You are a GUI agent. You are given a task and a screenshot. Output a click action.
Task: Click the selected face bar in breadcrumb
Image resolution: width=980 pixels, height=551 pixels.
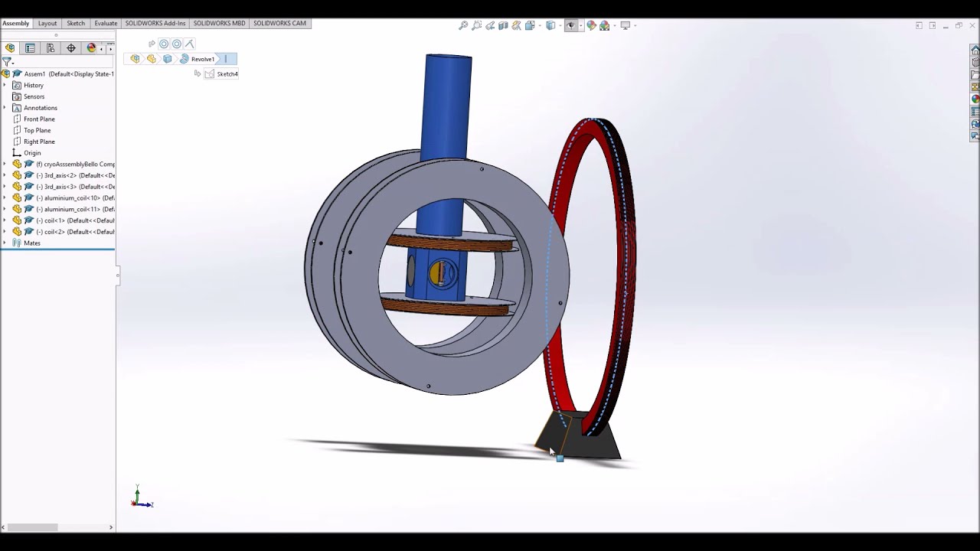pos(227,59)
